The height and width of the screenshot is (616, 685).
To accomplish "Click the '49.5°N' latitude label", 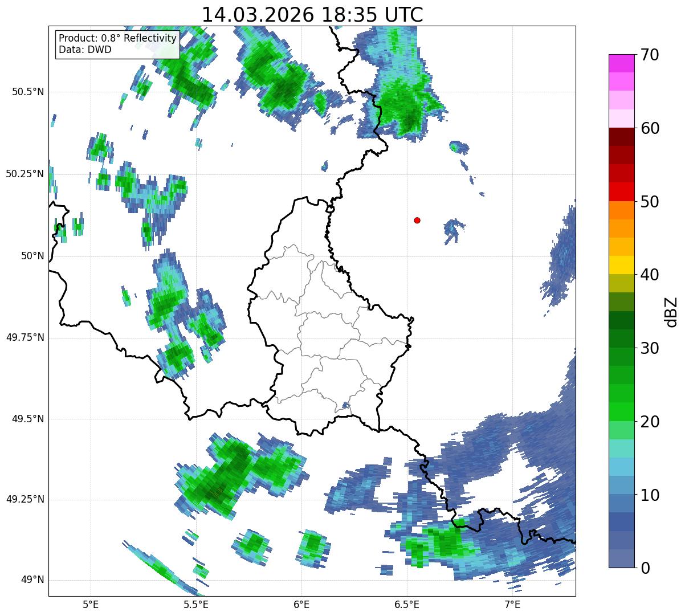I will coord(28,419).
